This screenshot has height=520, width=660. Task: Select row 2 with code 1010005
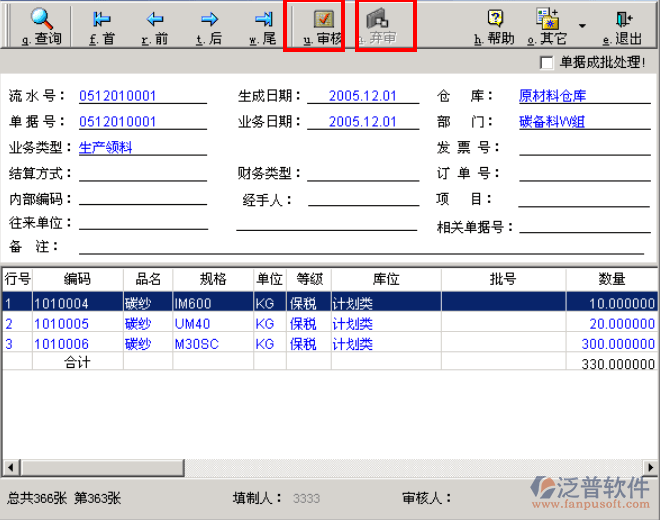point(61,324)
